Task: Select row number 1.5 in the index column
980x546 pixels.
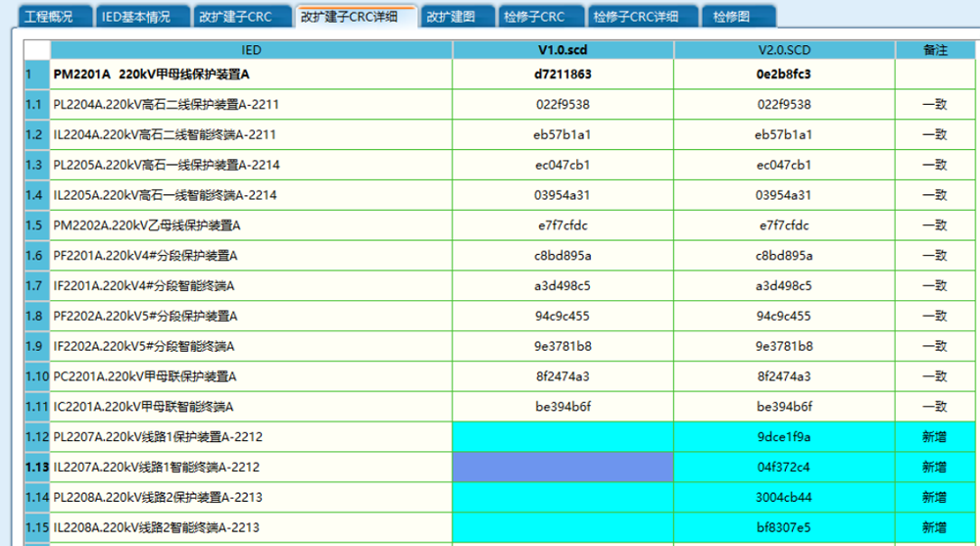Action: (36, 225)
